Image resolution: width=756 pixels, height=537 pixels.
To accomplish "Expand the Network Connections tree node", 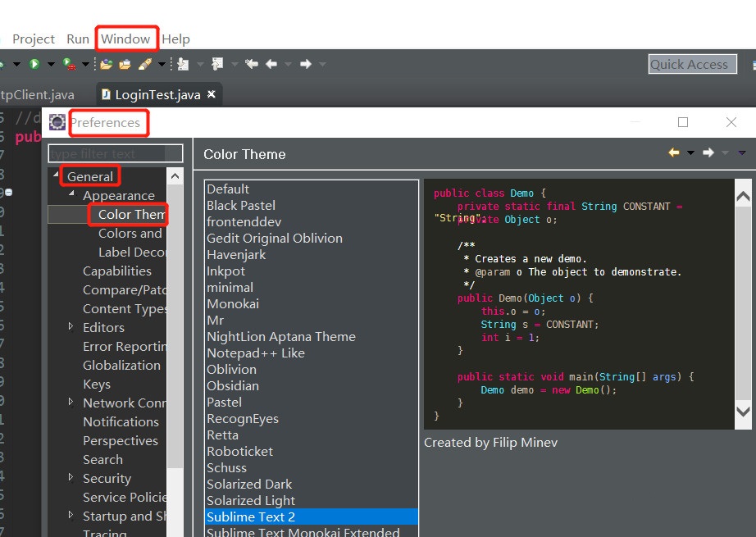I will point(71,402).
